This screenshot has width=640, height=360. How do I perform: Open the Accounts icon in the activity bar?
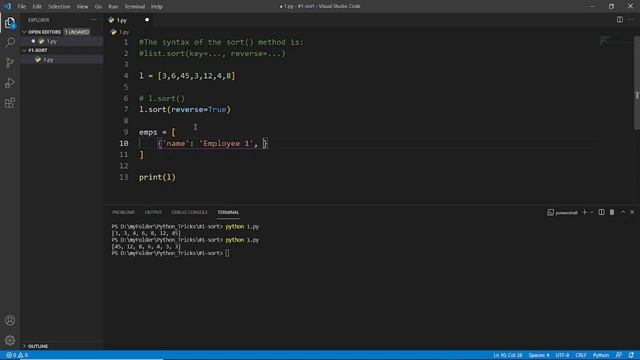click(10, 320)
